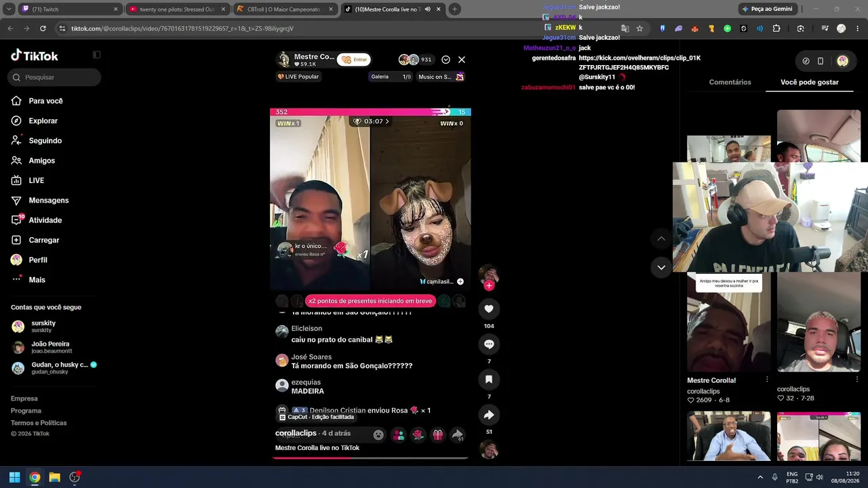The width and height of the screenshot is (868, 488).
Task: Open comments with the speech bubble icon
Action: pyautogui.click(x=489, y=344)
